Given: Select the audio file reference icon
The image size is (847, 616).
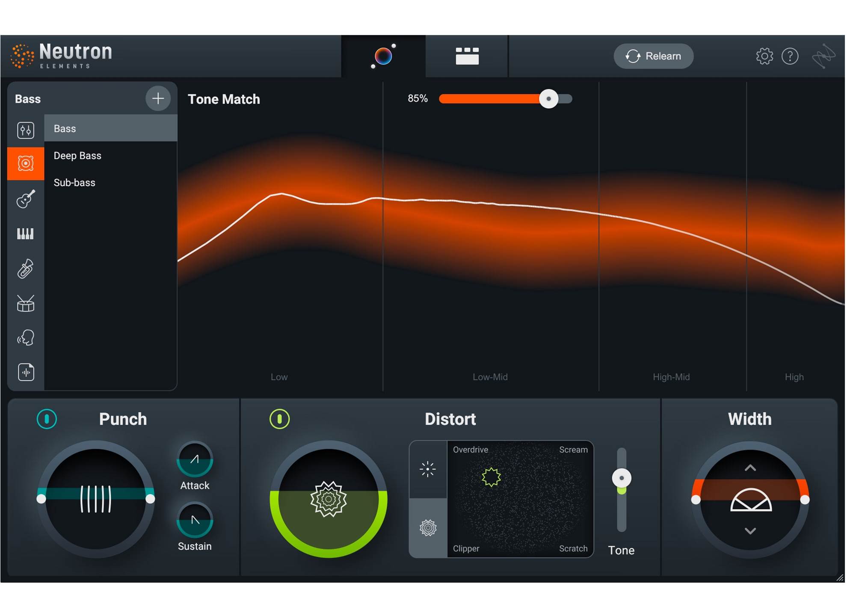Looking at the screenshot, I should (26, 372).
